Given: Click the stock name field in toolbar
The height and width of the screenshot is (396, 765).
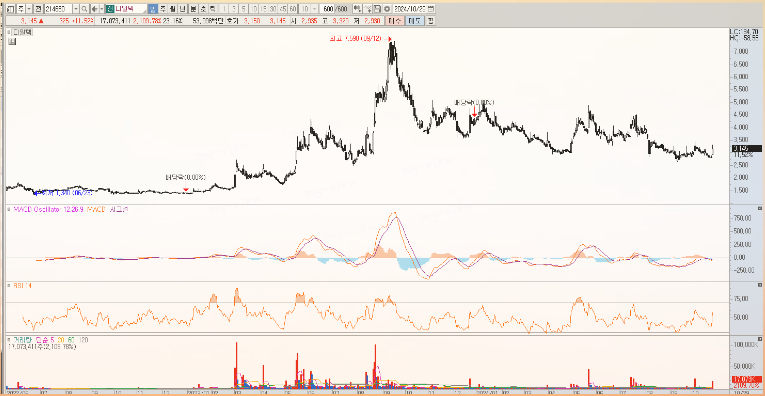Looking at the screenshot, I should pos(126,9).
